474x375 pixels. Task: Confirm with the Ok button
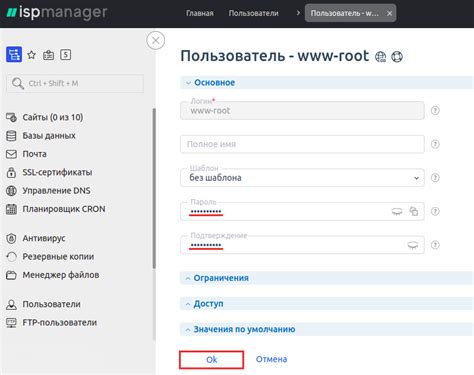[x=211, y=359]
